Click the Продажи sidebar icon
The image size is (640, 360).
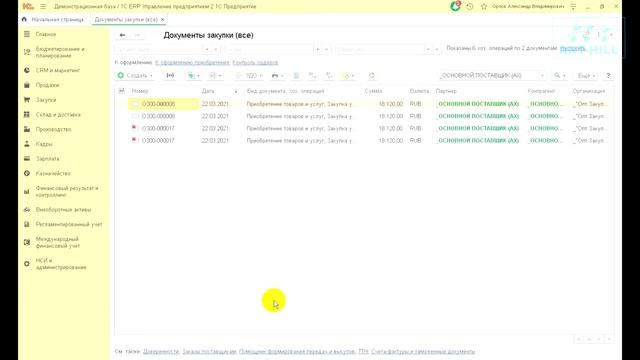click(x=27, y=85)
